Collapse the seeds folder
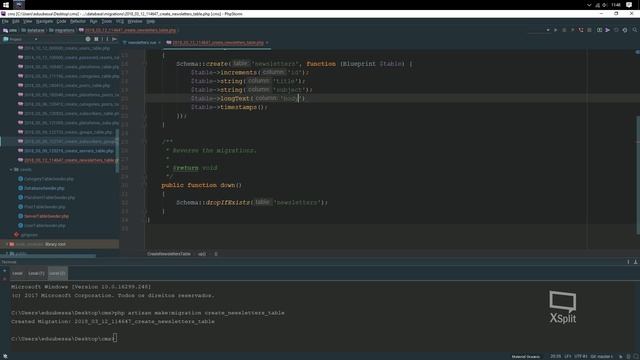This screenshot has height=360, width=640. (x=11, y=169)
